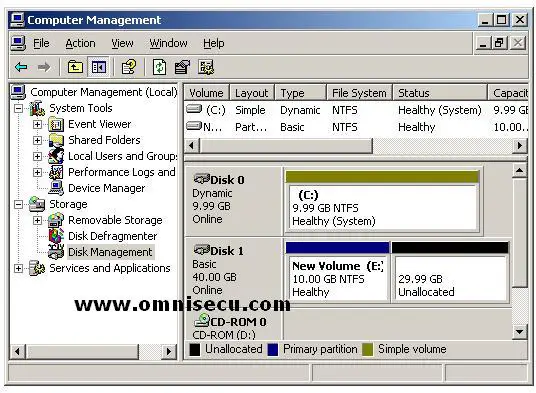Click the volume list scroll left arrow
The height and width of the screenshot is (393, 536).
pyautogui.click(x=191, y=146)
